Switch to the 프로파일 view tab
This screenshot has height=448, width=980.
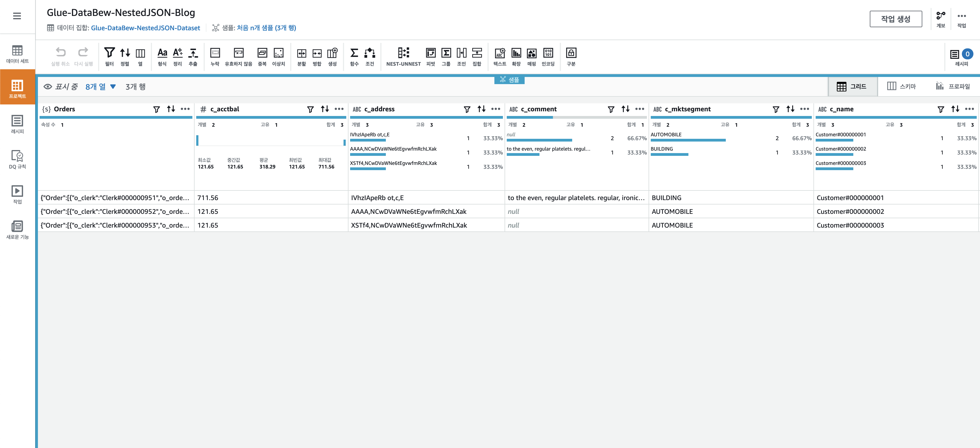coord(953,86)
